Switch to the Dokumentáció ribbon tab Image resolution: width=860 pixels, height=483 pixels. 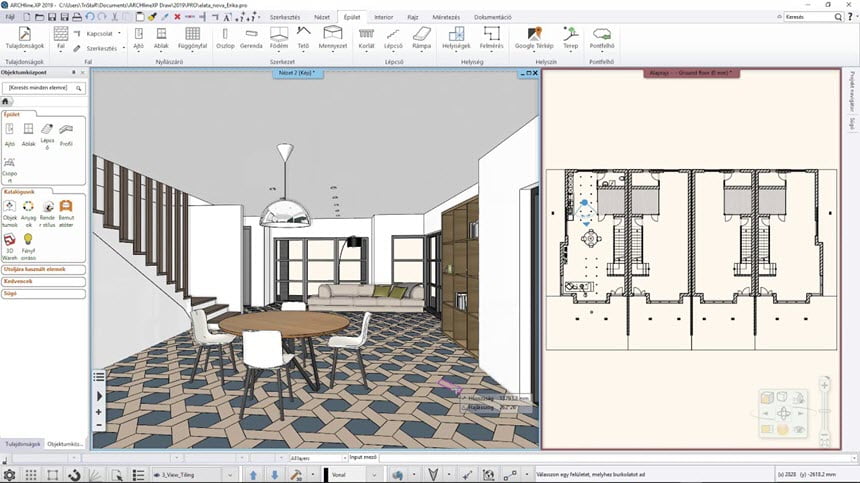(493, 18)
